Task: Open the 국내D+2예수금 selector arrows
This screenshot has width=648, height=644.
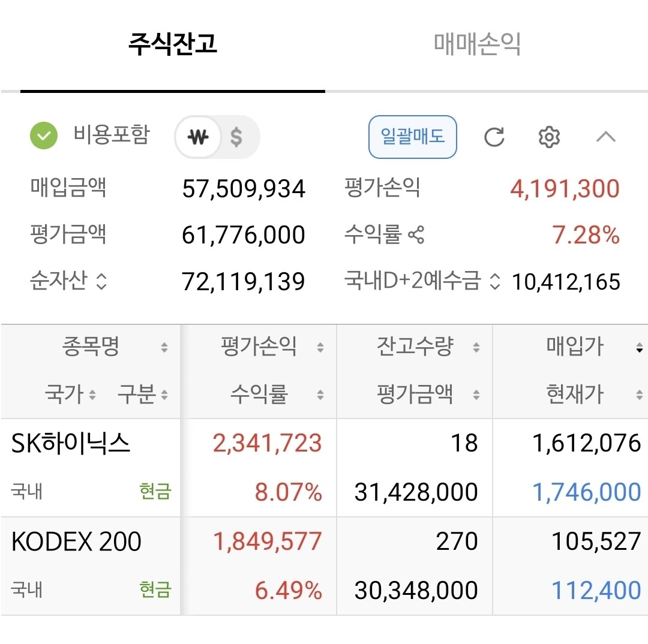Action: tap(494, 282)
